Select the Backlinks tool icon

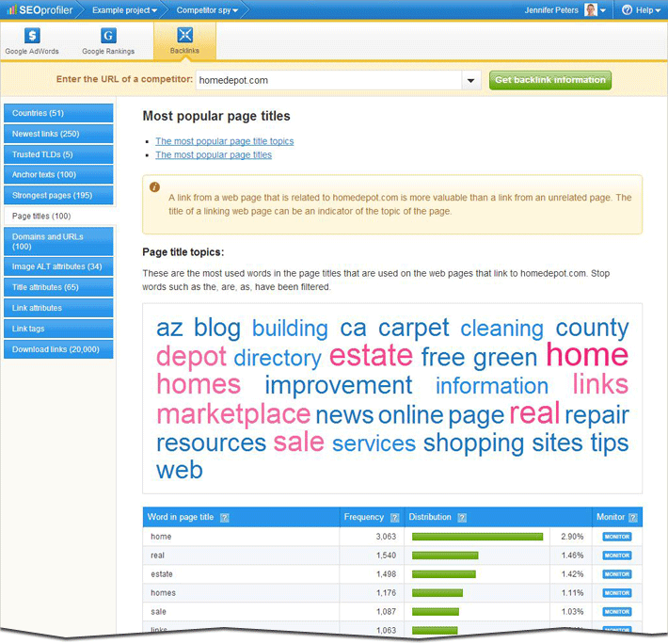184,36
